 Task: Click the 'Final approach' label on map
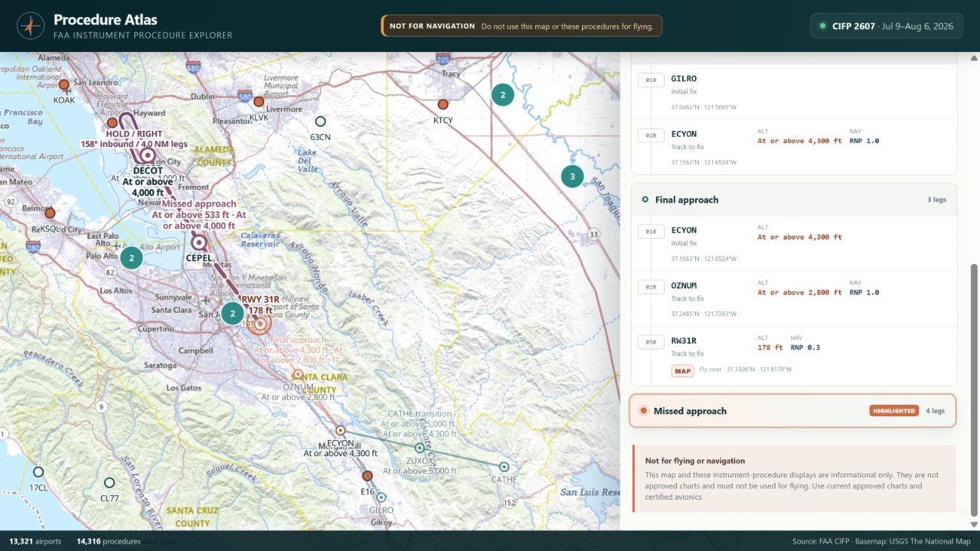point(299,340)
